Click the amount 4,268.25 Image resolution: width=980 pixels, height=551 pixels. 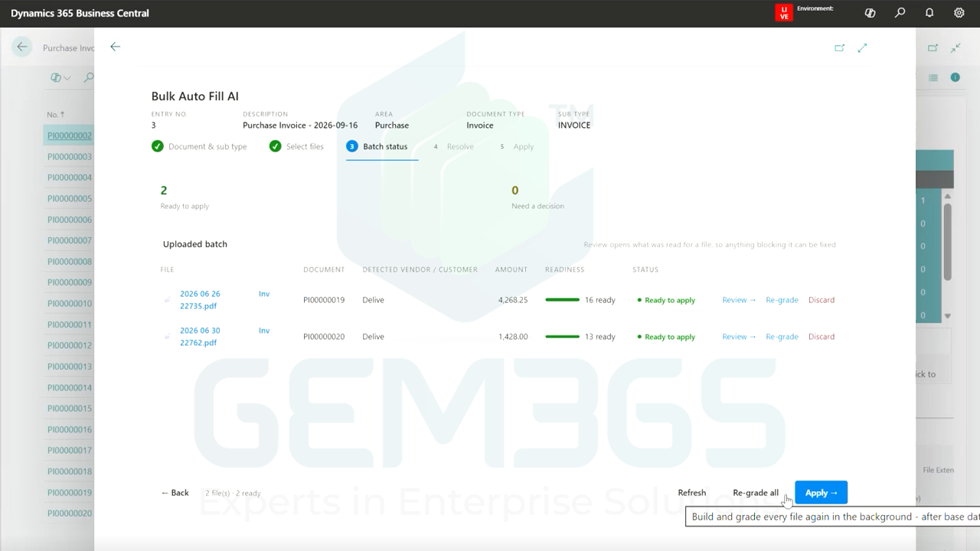pos(513,300)
